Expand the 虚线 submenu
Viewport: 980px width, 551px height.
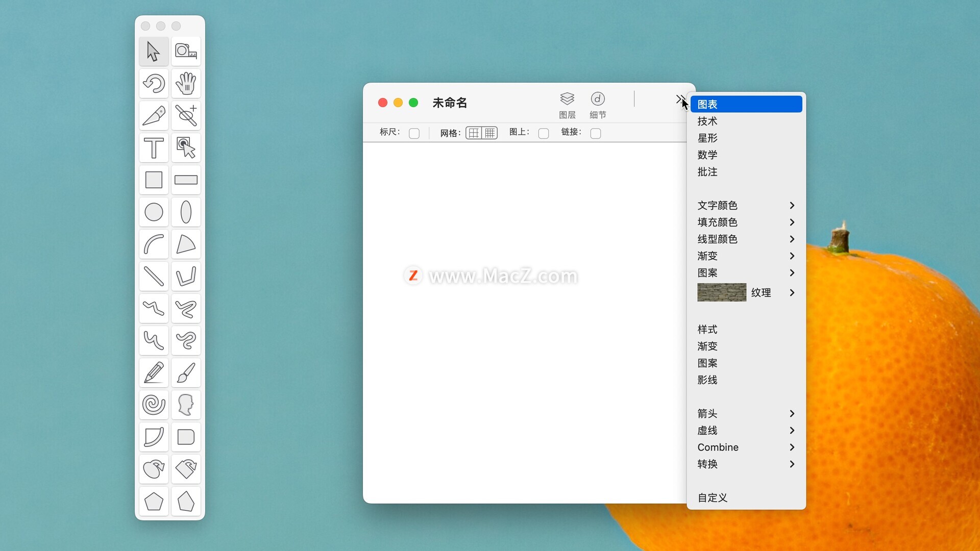tap(746, 430)
